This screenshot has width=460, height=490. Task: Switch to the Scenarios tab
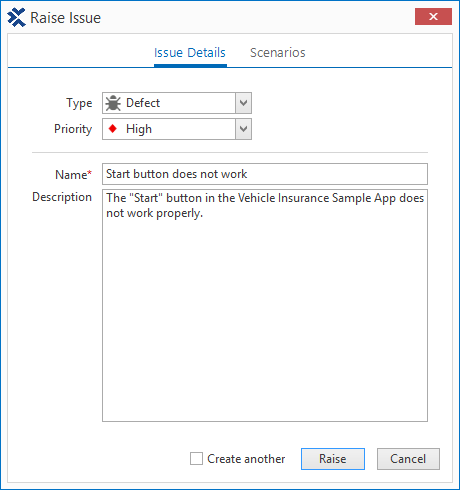tap(278, 53)
